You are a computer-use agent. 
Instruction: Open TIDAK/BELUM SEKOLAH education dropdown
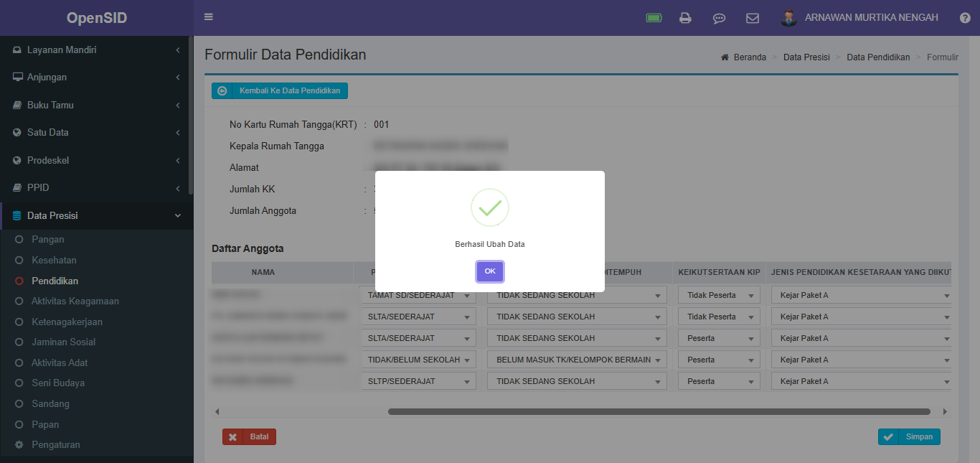418,360
